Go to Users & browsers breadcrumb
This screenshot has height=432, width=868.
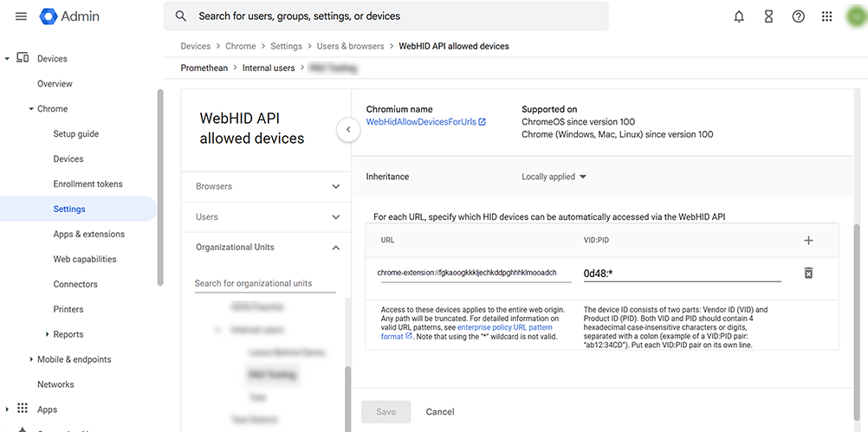coord(351,47)
